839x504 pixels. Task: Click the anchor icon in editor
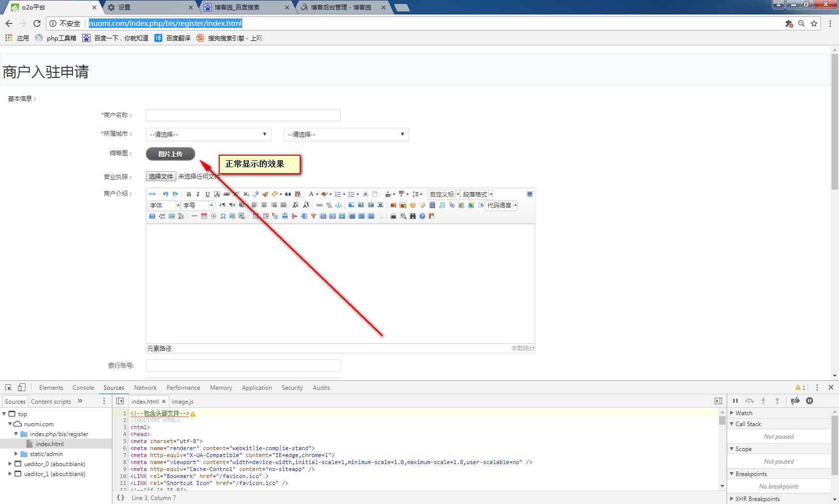[x=339, y=205]
